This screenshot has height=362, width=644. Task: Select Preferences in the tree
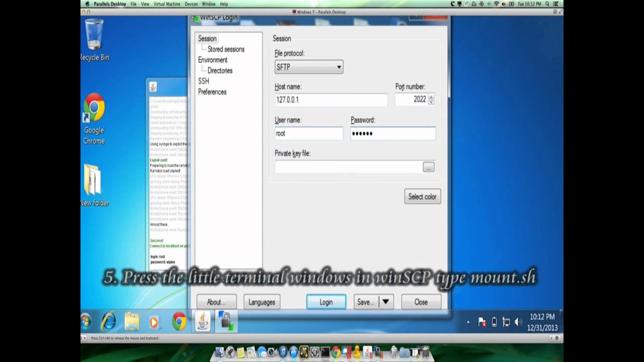click(x=212, y=92)
